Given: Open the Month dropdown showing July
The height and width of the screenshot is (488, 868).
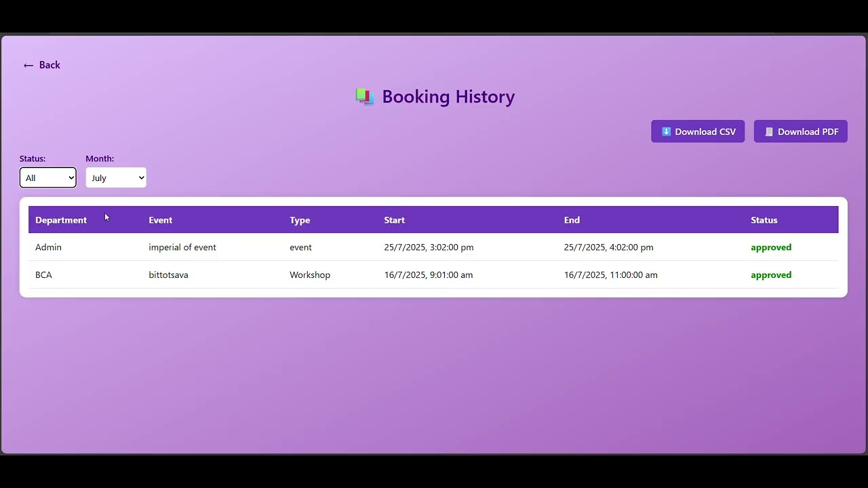Looking at the screenshot, I should click(x=116, y=178).
